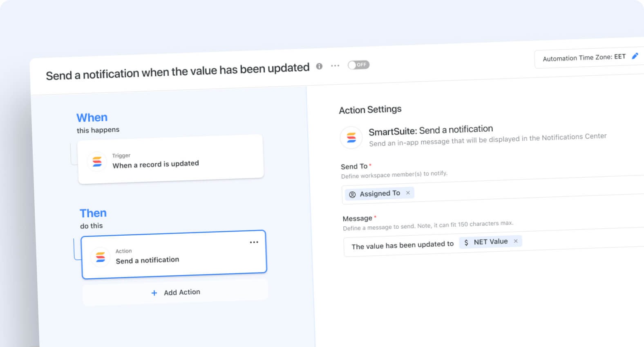The height and width of the screenshot is (347, 644).
Task: Click the Automation Time Zone: EET box
Action: coord(589,58)
